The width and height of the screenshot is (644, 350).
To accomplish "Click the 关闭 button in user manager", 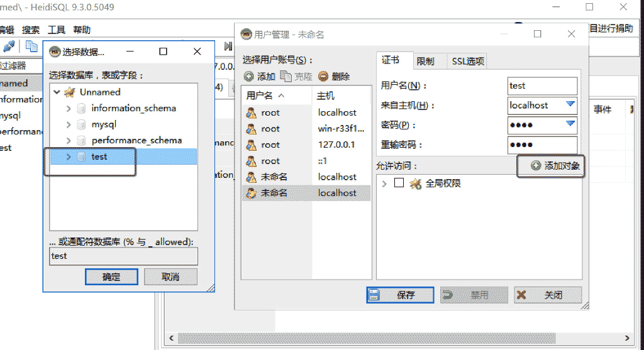I will [x=548, y=295].
